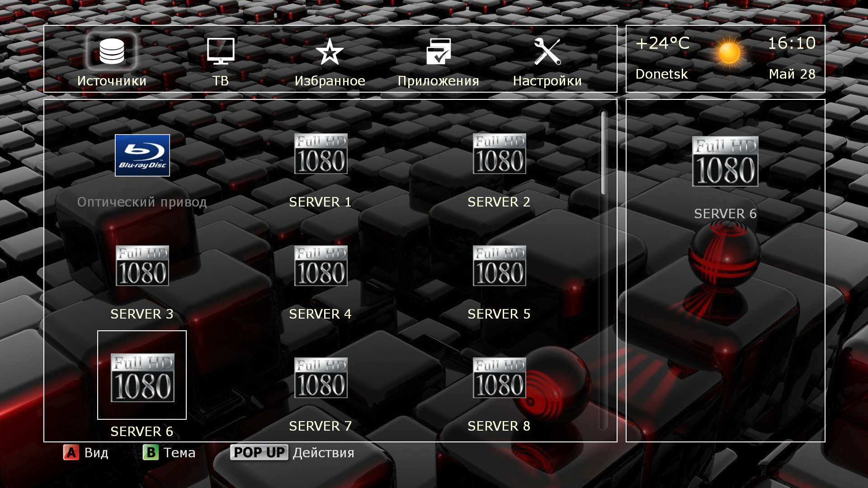
Task: Click the green B button for Тема
Action: 151,452
